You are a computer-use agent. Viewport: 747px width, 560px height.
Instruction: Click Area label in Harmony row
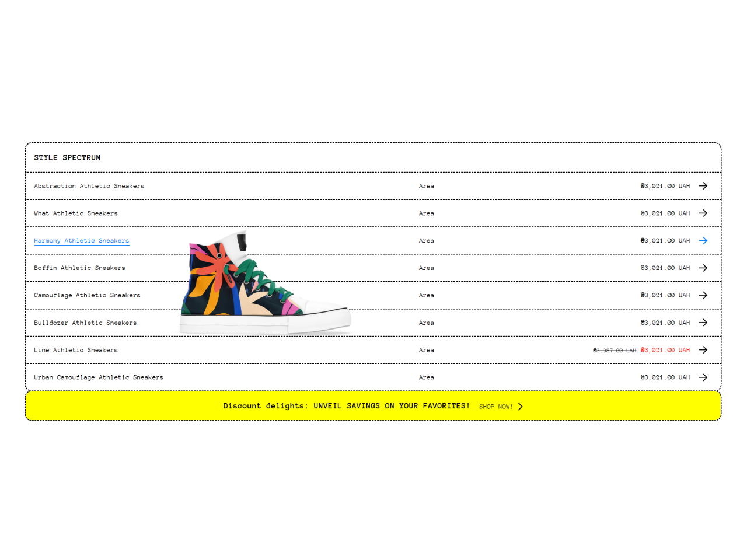[427, 241]
